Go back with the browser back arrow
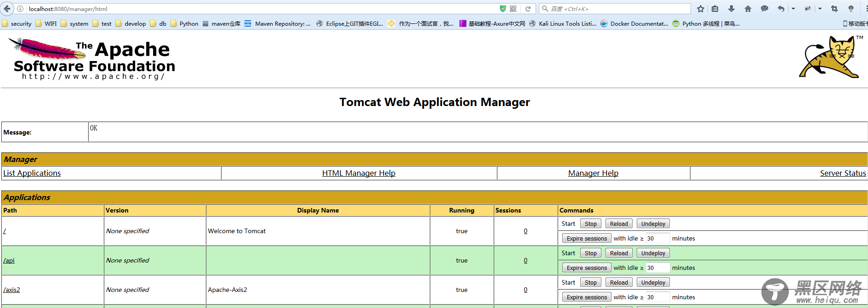This screenshot has height=308, width=868. coord(6,9)
